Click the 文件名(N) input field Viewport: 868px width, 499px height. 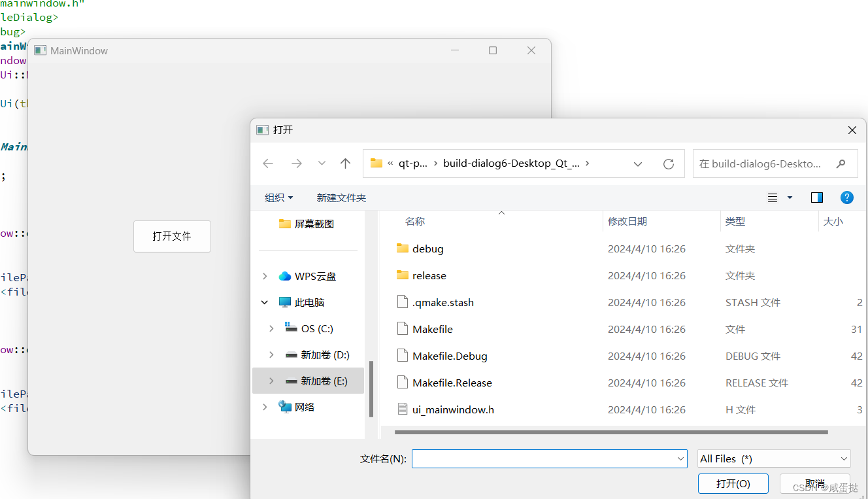pos(549,459)
